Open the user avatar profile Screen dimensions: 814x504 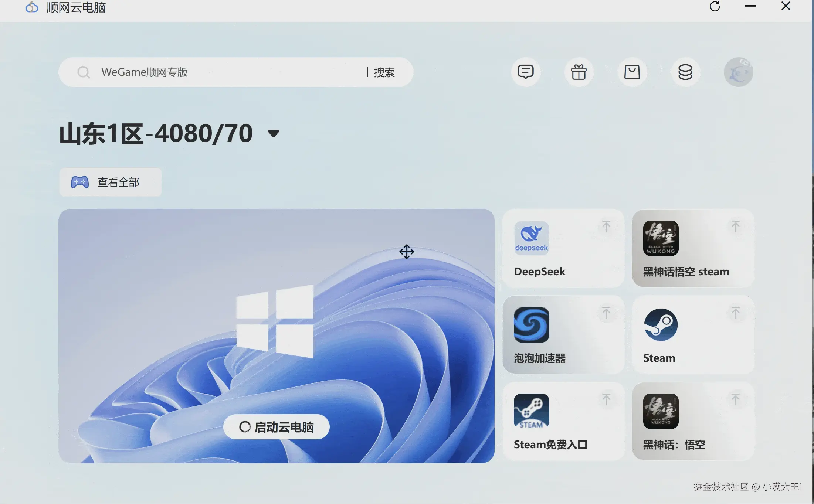tap(738, 72)
